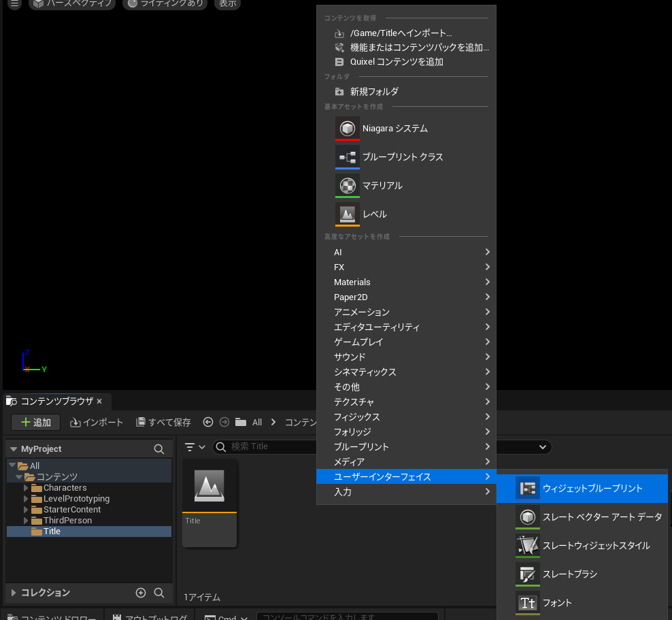Viewport: 672px width, 620px height.
Task: Click the 表示 viewport button
Action: pos(227,4)
